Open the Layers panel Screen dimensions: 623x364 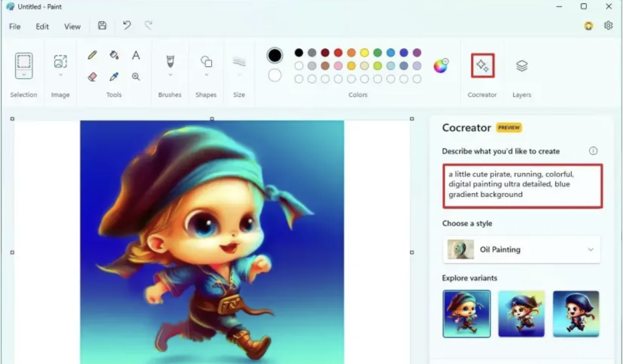(522, 66)
